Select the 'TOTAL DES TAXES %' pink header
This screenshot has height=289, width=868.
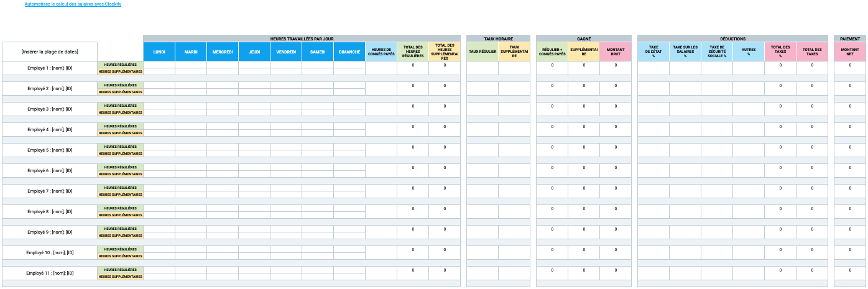780,52
